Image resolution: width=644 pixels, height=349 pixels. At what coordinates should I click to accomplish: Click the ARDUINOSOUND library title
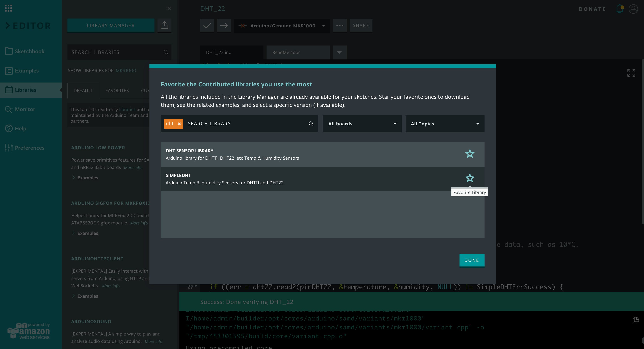pos(91,322)
